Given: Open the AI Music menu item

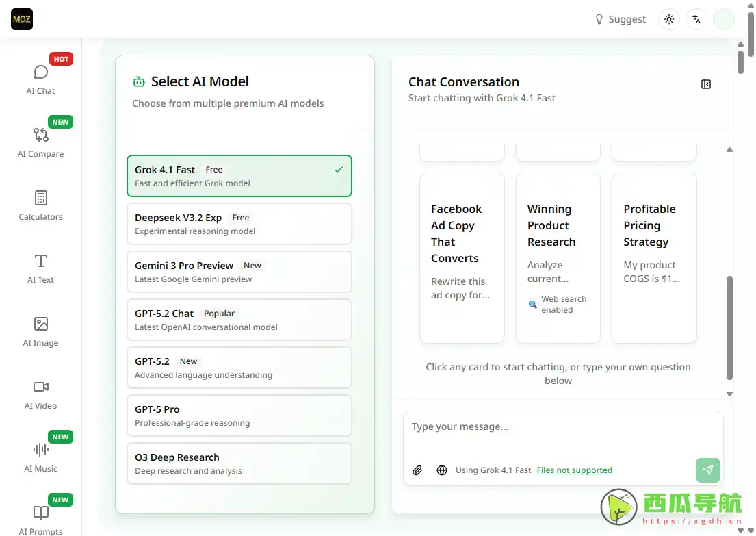Looking at the screenshot, I should click(x=40, y=457).
